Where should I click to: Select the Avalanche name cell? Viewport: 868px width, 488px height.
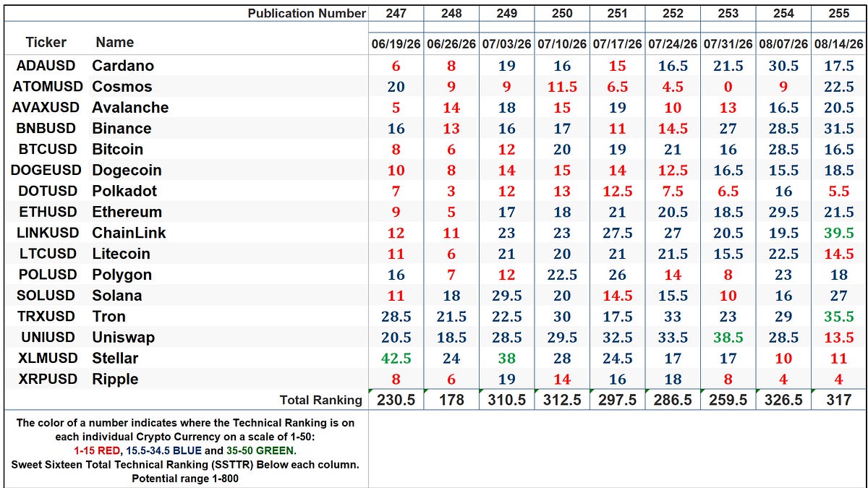tap(130, 108)
